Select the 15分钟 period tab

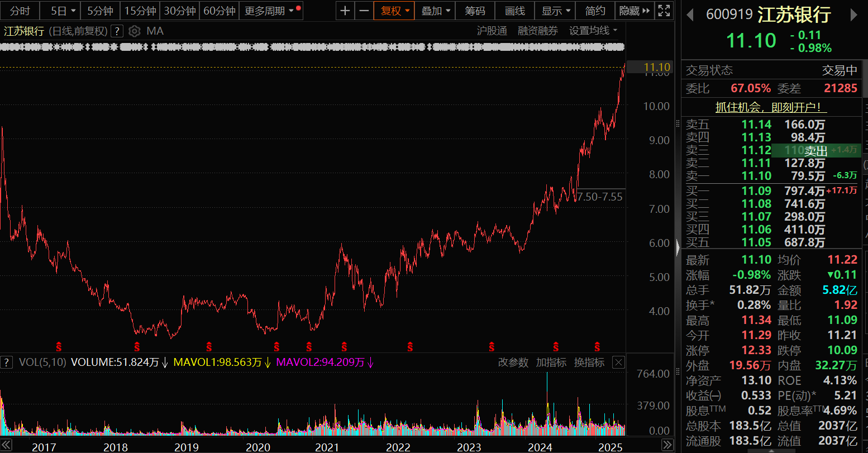(140, 11)
